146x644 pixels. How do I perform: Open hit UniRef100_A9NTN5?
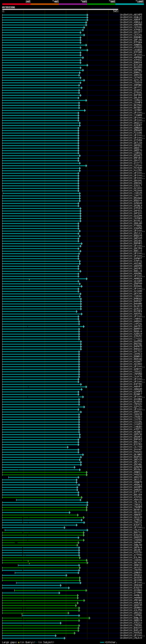pos(131,25)
